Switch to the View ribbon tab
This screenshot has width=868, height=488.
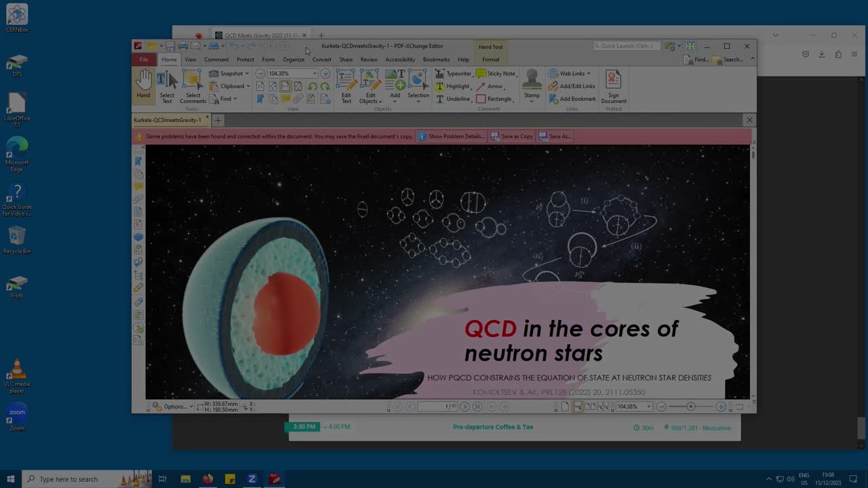(191, 60)
